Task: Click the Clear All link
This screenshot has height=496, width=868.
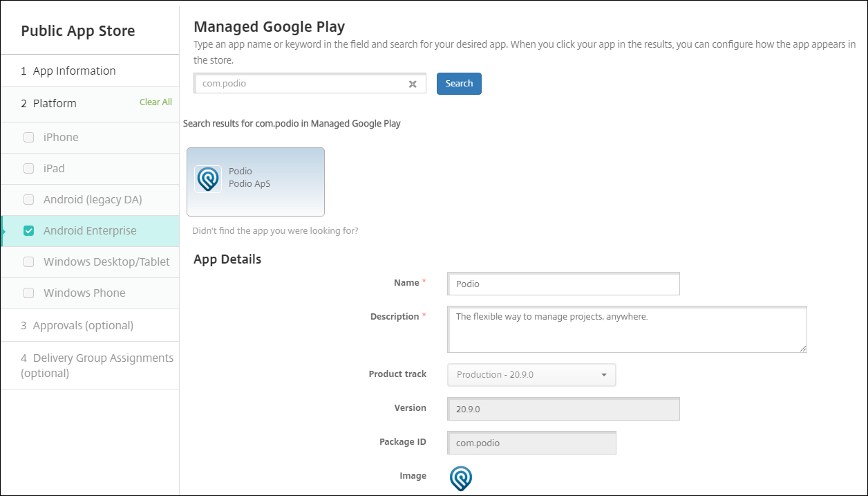Action: (x=155, y=102)
